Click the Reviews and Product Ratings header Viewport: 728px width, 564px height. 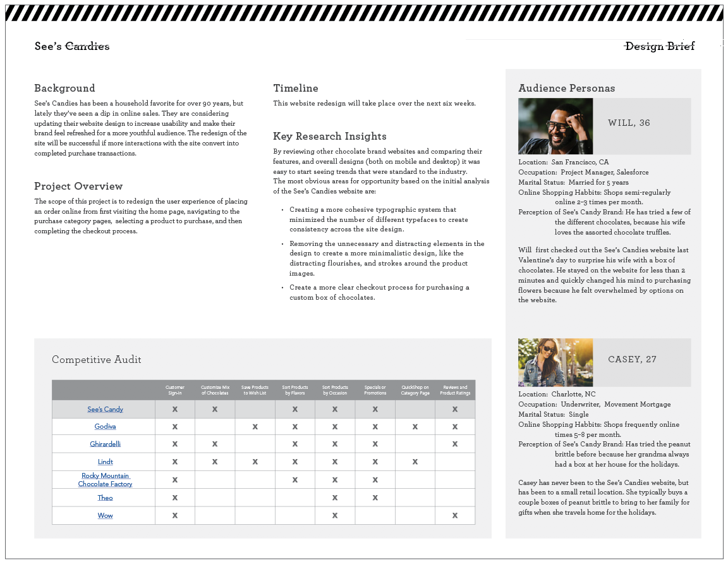point(455,390)
